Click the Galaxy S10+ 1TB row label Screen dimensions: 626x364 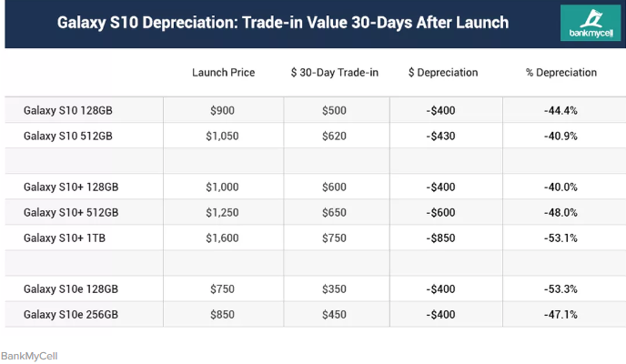pyautogui.click(x=65, y=238)
